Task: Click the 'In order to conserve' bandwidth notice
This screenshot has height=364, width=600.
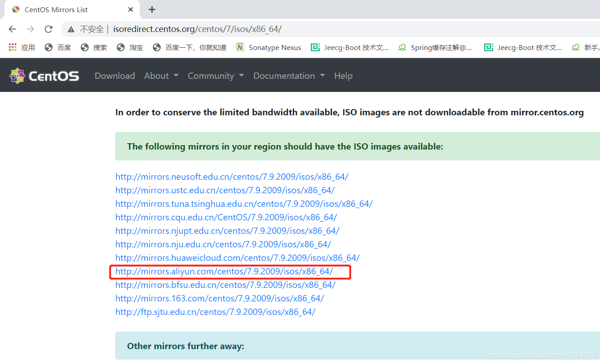Action: tap(350, 112)
